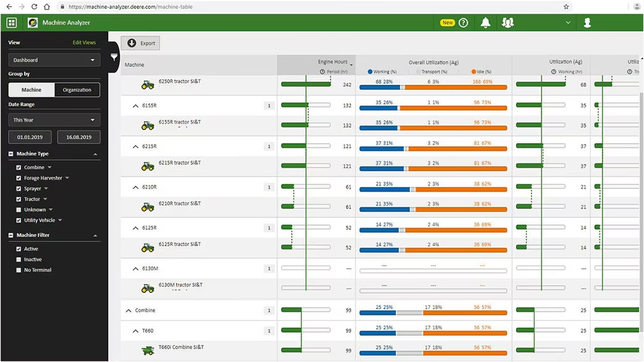Open the Dashboard view dropdown
The width and height of the screenshot is (644, 362).
(54, 60)
